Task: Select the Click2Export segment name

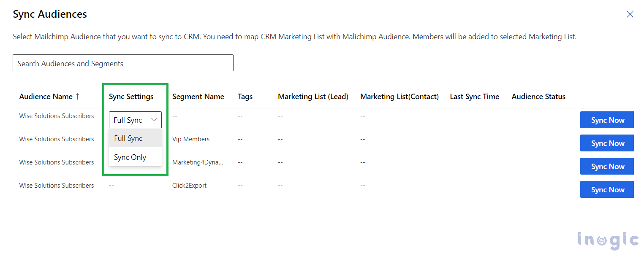Action: (189, 185)
